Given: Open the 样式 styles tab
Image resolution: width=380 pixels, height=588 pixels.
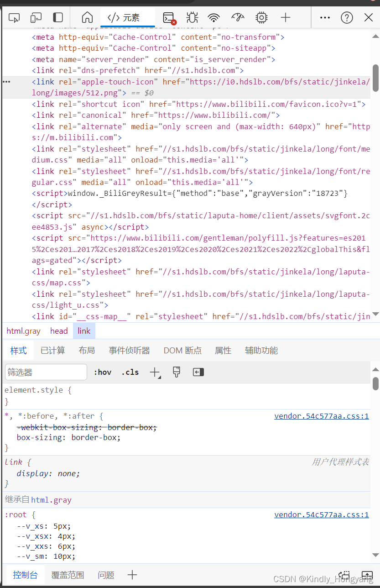Looking at the screenshot, I should (19, 351).
